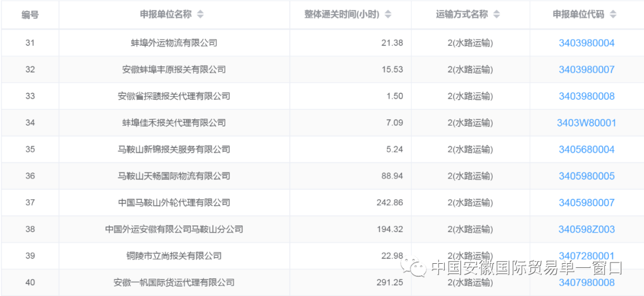Click row number 37
This screenshot has width=644, height=296.
click(30, 203)
